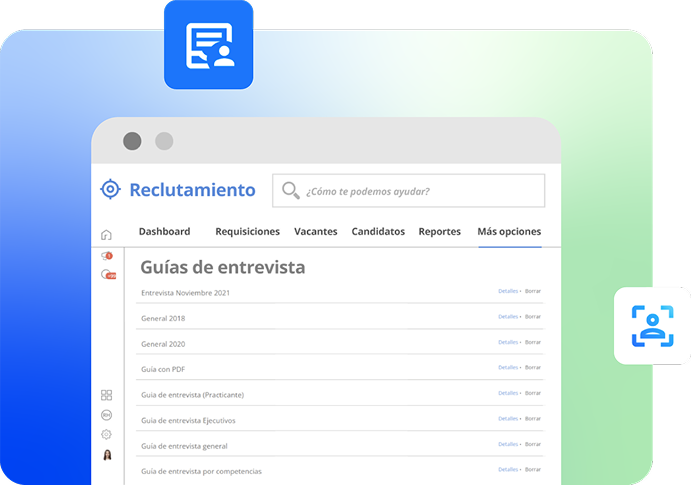Screen dimensions: 691x485
Task: Select the row Entrevista Noviembre 2021
Action: pyautogui.click(x=340, y=292)
